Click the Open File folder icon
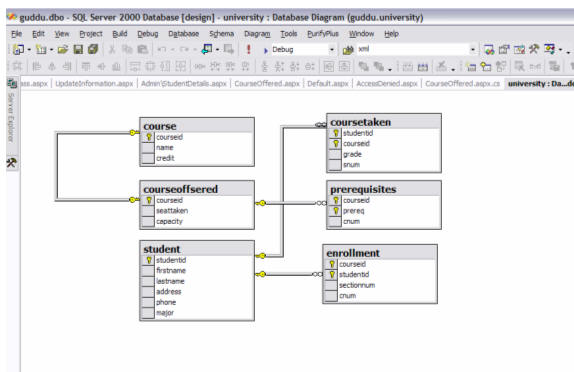574x372 pixels. coord(63,49)
